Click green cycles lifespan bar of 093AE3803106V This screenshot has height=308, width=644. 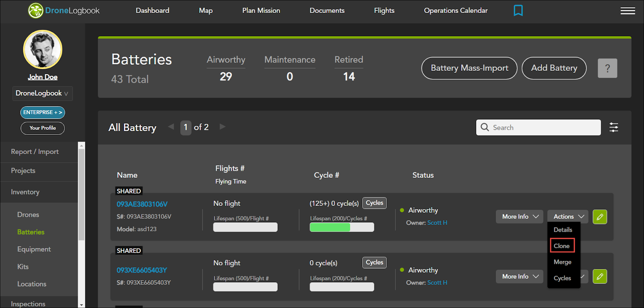click(342, 227)
